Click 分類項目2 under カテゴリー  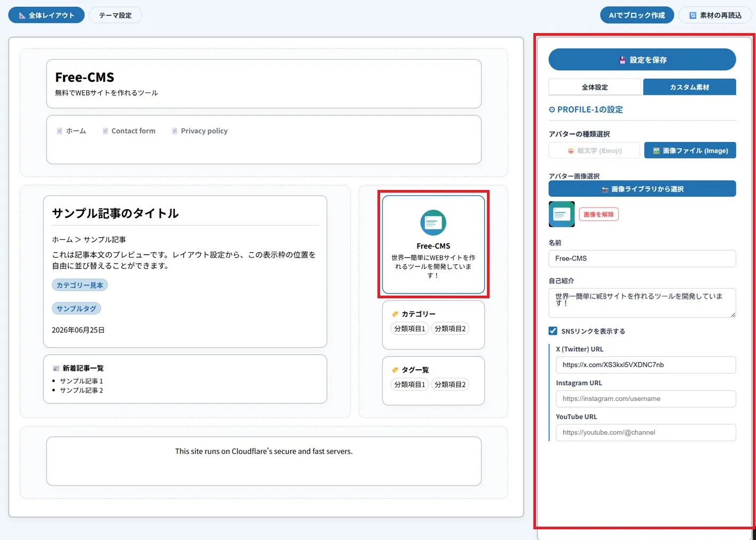tap(450, 329)
